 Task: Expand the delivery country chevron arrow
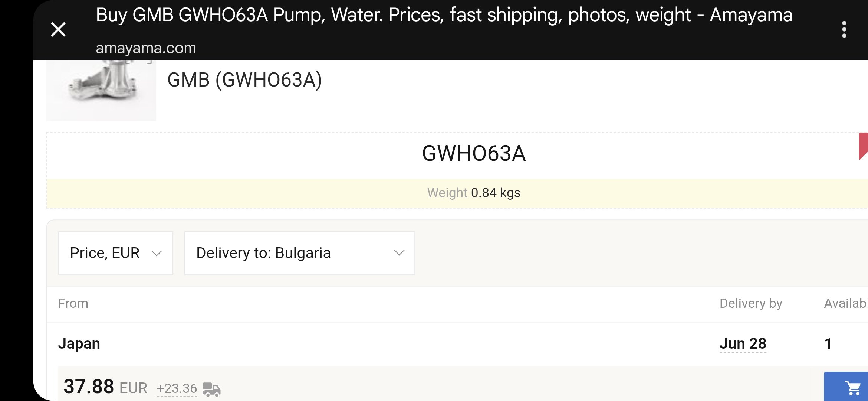[x=399, y=253]
